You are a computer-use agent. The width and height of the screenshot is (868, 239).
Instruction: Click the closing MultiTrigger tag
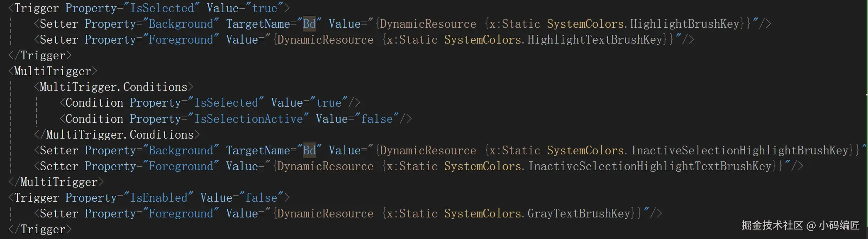point(59,182)
